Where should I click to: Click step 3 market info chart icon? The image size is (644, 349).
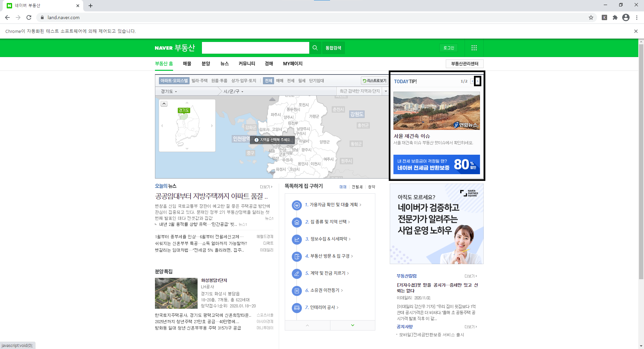tap(297, 239)
